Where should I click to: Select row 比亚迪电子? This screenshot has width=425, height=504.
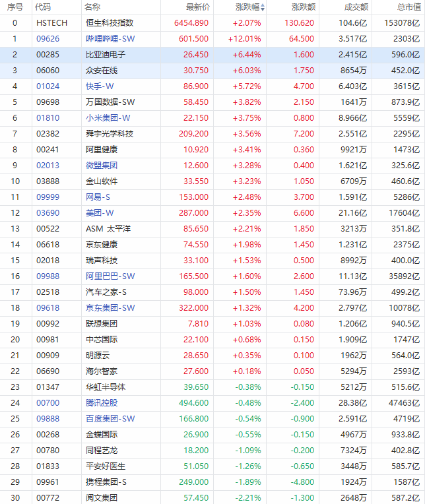coord(212,55)
